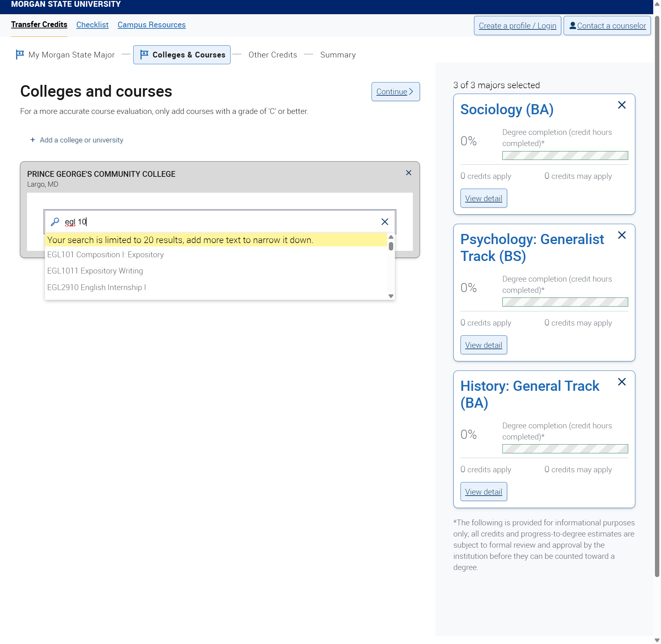Go to Other Credits step
This screenshot has height=644, width=661.
[273, 55]
